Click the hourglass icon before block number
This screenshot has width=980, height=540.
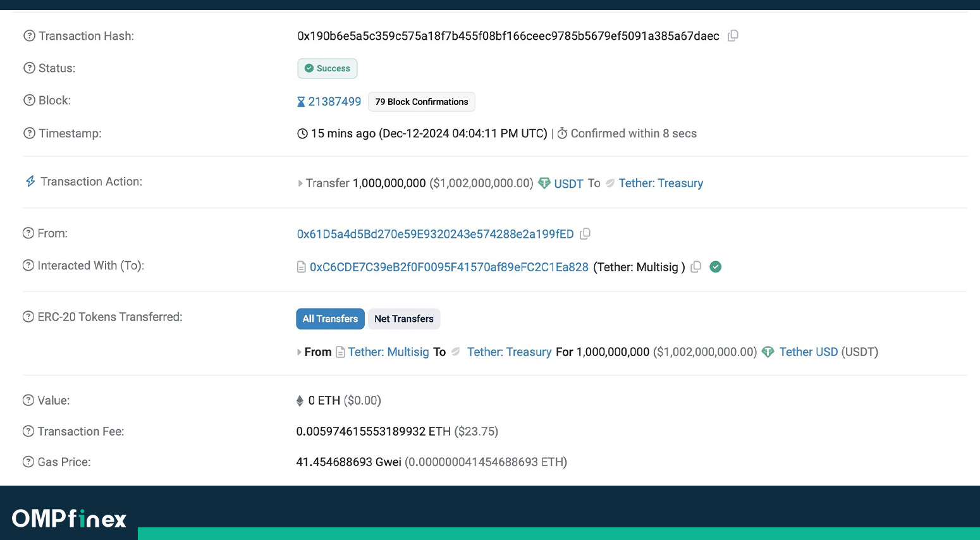pyautogui.click(x=301, y=102)
